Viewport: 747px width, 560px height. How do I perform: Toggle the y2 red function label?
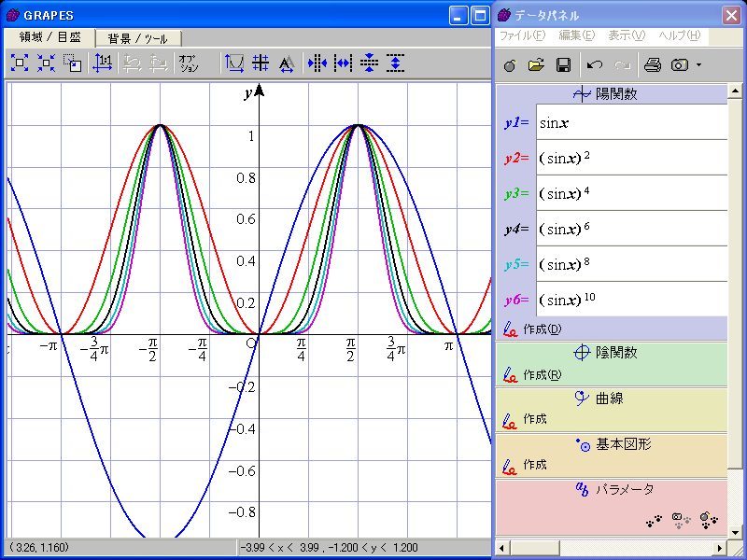(x=516, y=158)
